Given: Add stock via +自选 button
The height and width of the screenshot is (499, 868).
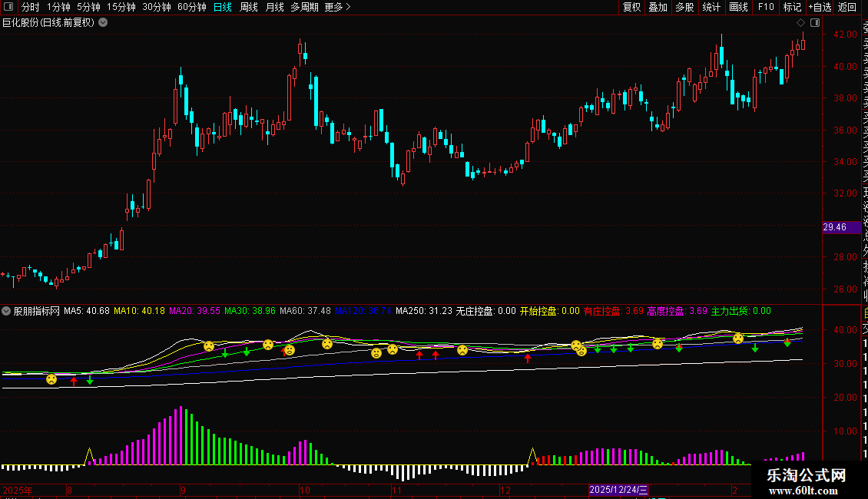Looking at the screenshot, I should click(819, 7).
